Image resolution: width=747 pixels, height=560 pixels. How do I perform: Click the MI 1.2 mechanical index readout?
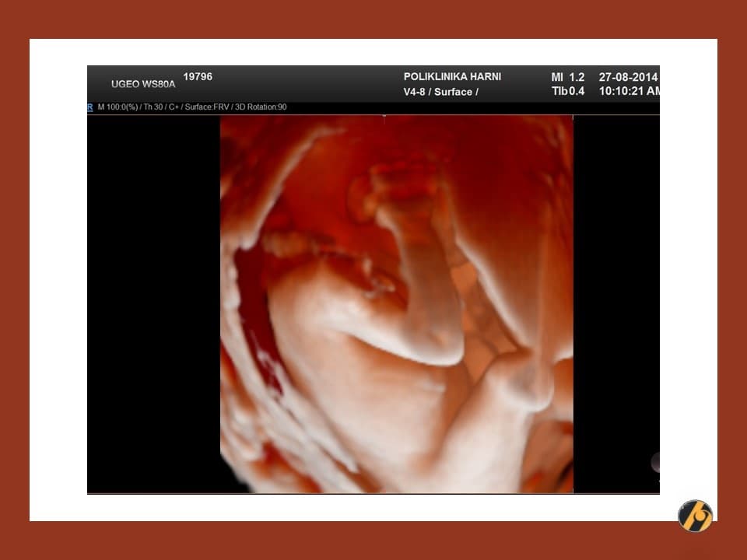[567, 77]
